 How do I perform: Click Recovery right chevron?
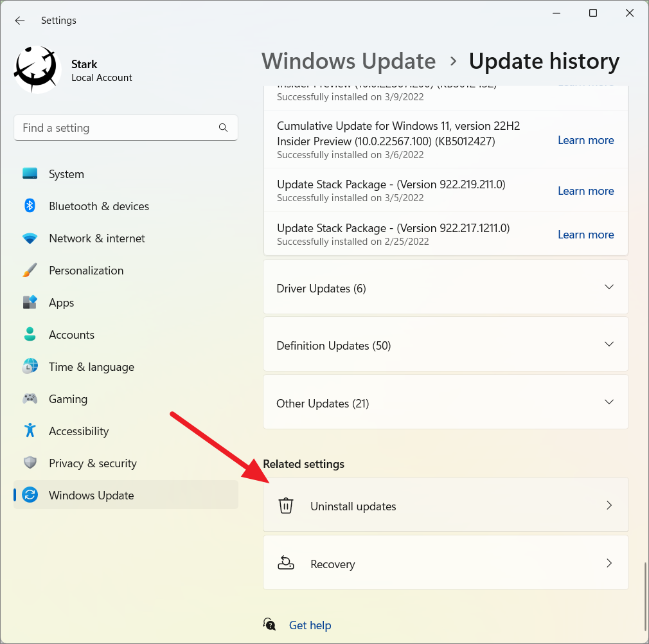click(609, 563)
